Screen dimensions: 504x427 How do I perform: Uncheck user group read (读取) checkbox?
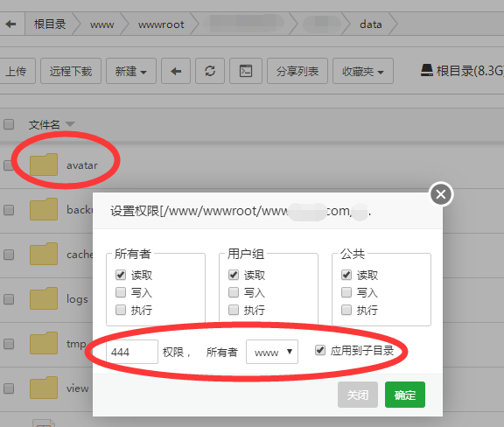click(234, 275)
